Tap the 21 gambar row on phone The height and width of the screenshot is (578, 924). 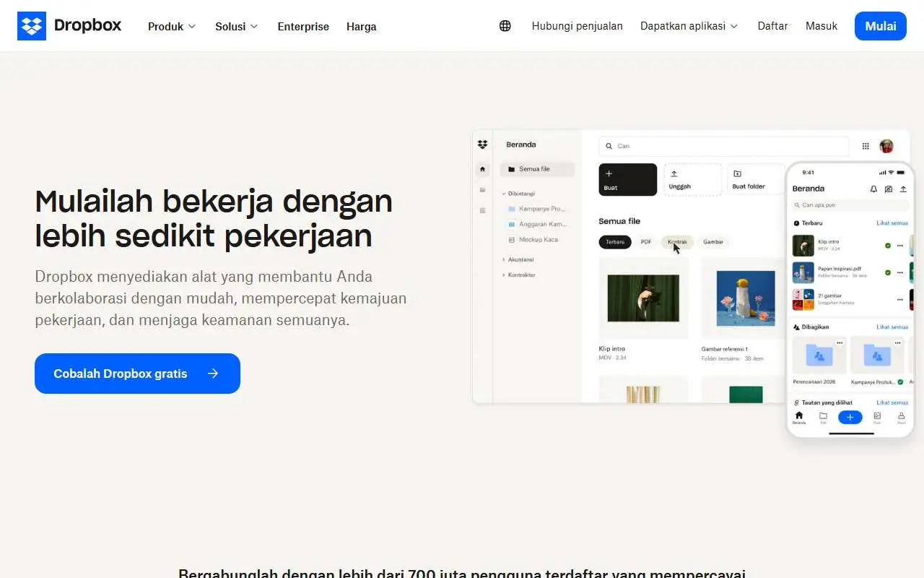(850, 299)
